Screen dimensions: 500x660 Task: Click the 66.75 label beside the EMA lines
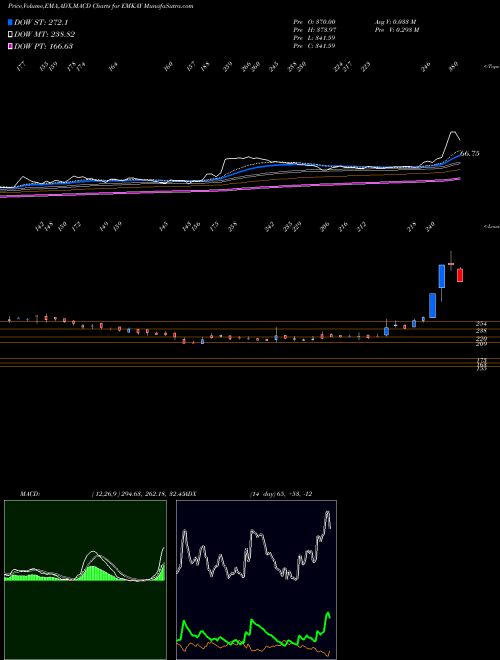(469, 154)
